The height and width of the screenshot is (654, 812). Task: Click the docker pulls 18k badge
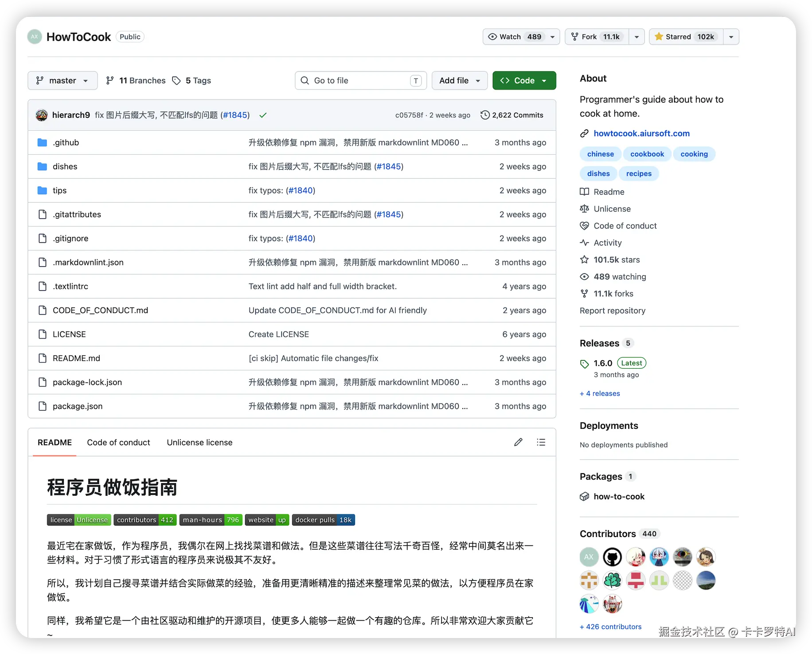click(323, 520)
